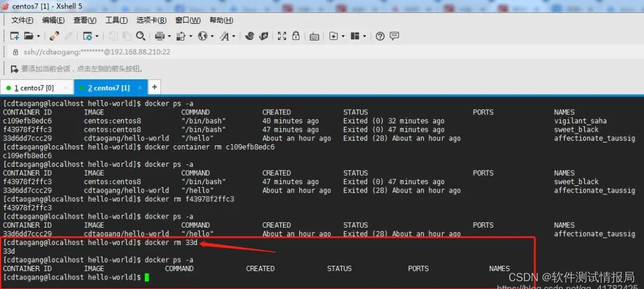The width and height of the screenshot is (644, 289).
Task: Click the greyed Reconnect plug icon
Action: [68, 36]
